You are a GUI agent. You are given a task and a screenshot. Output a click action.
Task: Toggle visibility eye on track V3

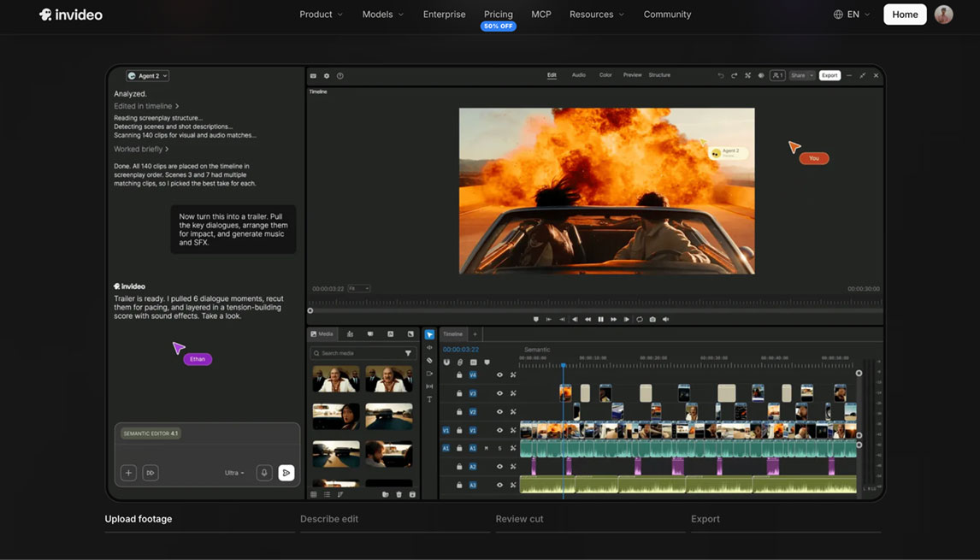click(x=499, y=393)
